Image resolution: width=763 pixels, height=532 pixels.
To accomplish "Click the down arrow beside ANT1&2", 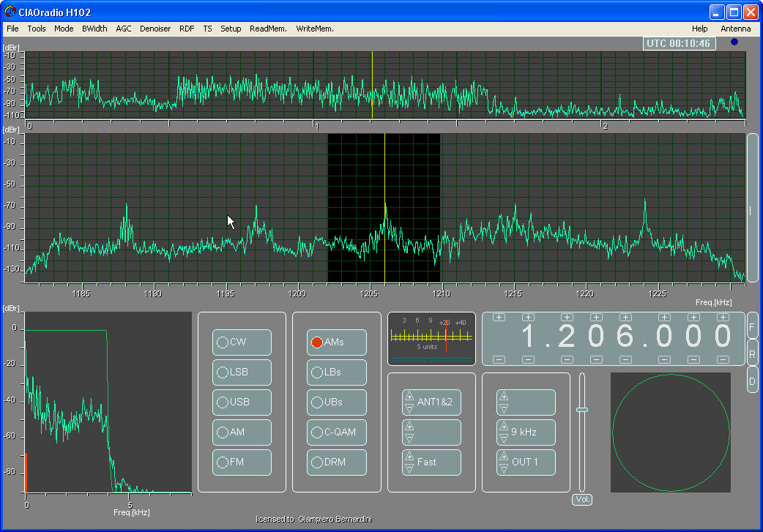I will [409, 408].
